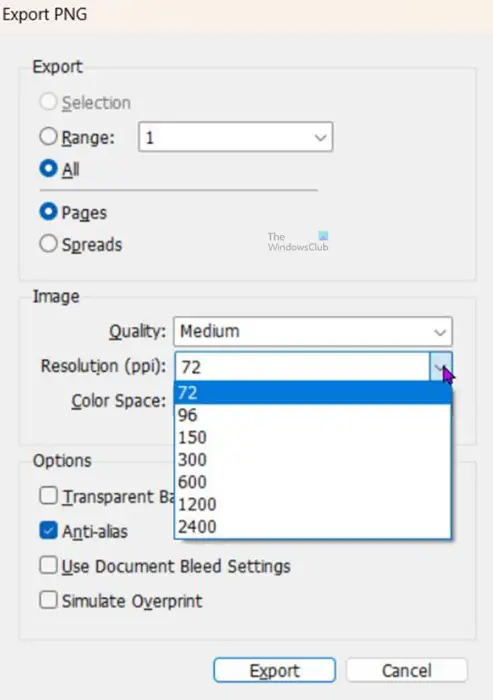Click the Resolution (ppi) label

click(x=103, y=366)
